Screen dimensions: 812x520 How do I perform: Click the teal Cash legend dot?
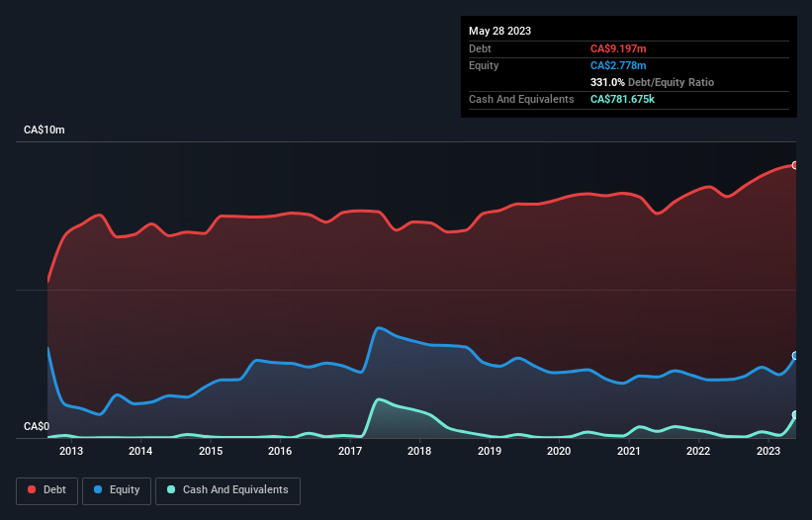pyautogui.click(x=171, y=489)
